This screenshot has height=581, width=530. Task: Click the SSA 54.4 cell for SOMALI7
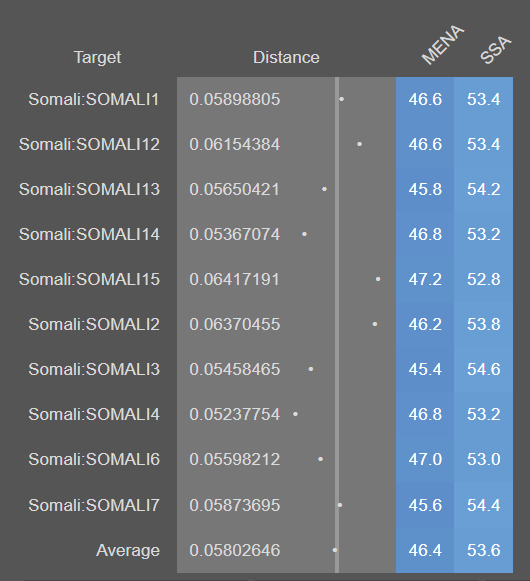pyautogui.click(x=484, y=505)
